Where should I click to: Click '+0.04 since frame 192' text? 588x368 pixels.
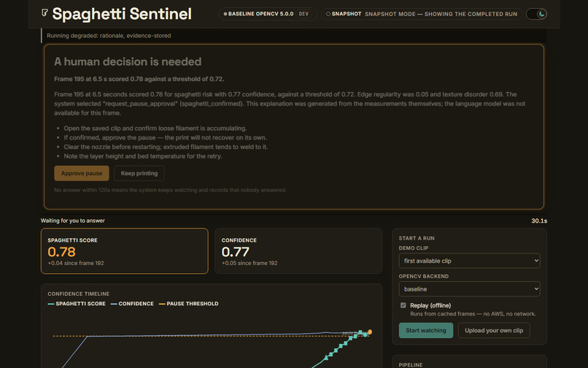76,264
